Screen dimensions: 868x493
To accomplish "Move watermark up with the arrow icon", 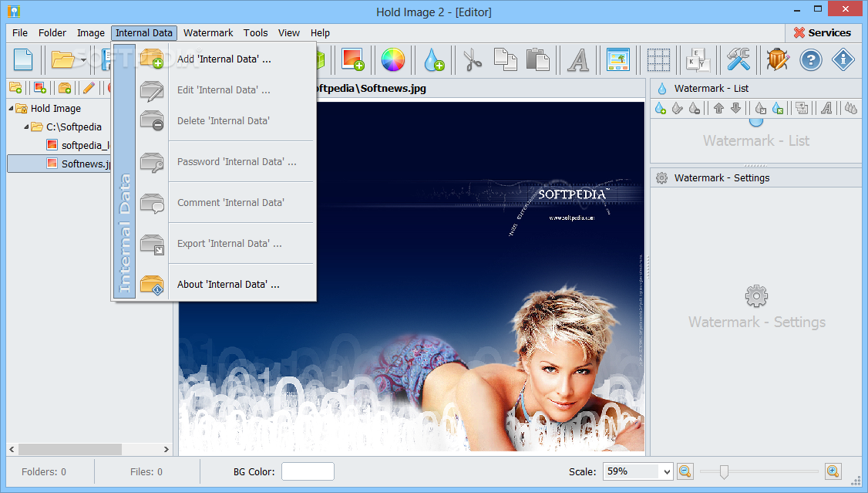I will tap(718, 109).
